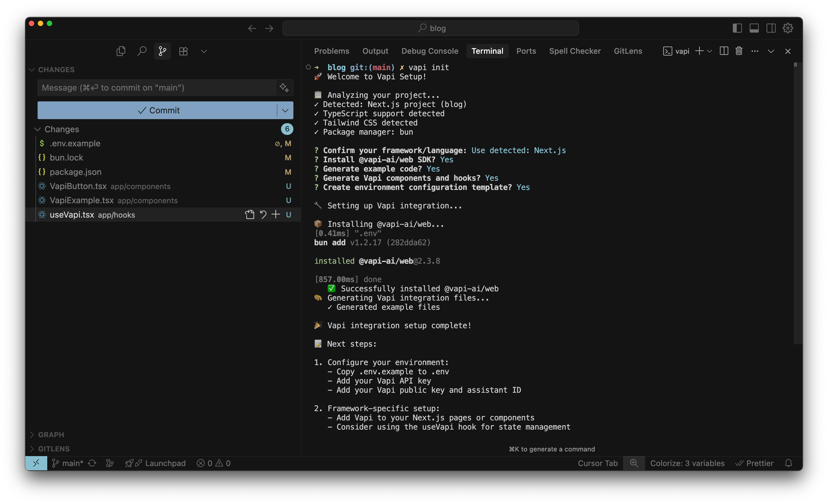Switch to the Debug Console tab
This screenshot has width=828, height=504.
430,51
